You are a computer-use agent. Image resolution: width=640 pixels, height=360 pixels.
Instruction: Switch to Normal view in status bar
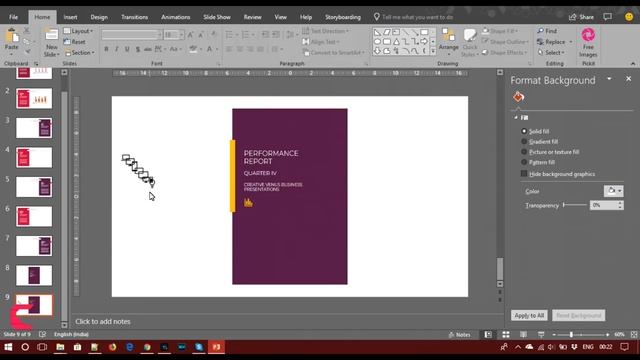(488, 335)
